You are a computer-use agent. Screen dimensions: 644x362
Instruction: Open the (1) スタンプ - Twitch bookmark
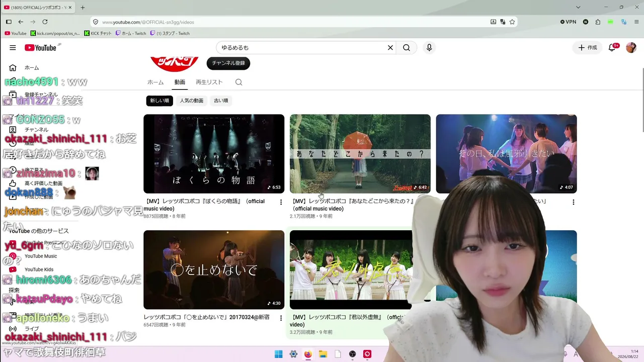point(170,34)
